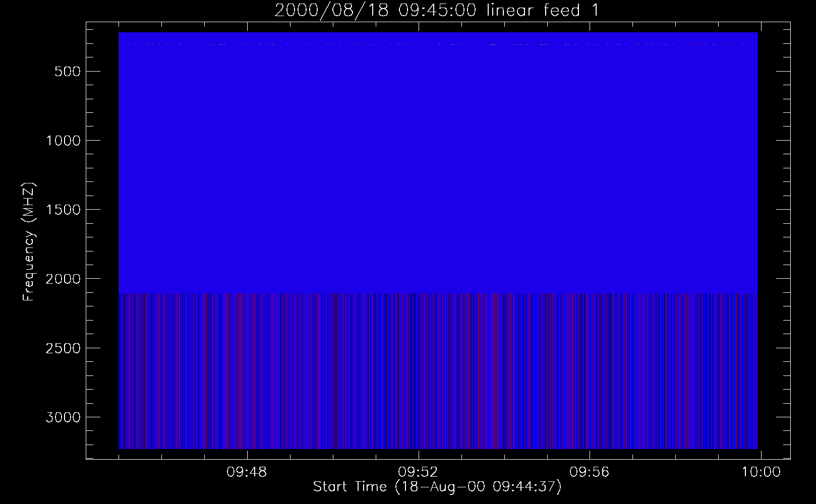Select the 09:52 time tick label
Screen dimensions: 816x504
click(x=418, y=472)
